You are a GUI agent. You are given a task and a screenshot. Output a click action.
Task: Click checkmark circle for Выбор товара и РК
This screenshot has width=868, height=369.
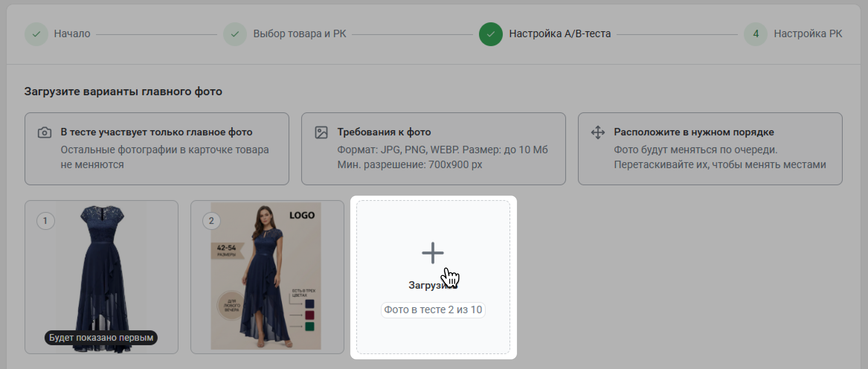[x=235, y=34]
